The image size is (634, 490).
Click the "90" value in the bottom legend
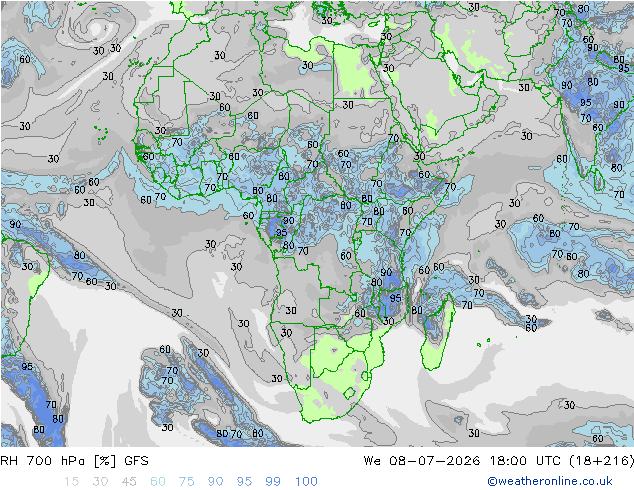point(215,481)
